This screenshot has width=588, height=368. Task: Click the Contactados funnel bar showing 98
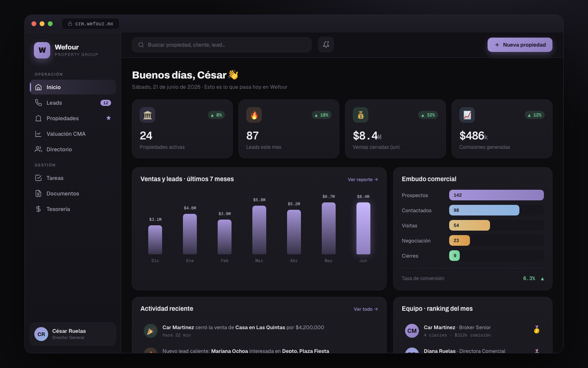(x=484, y=210)
